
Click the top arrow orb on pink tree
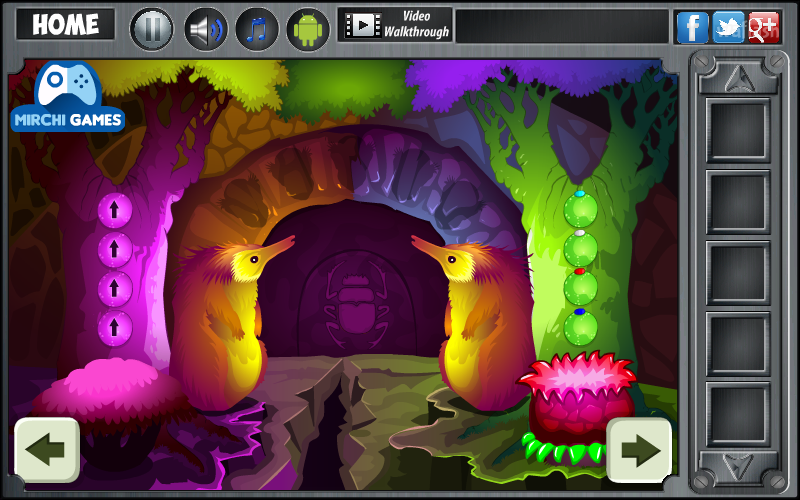[x=115, y=210]
